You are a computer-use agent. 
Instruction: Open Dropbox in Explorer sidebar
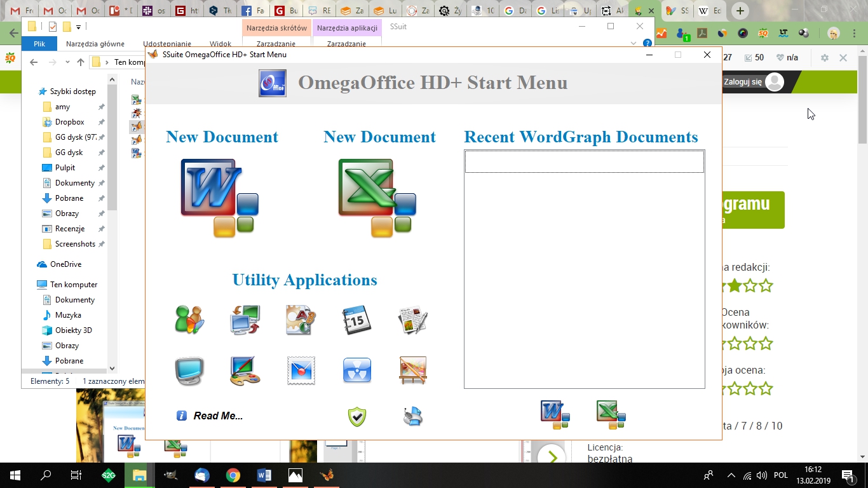point(69,122)
